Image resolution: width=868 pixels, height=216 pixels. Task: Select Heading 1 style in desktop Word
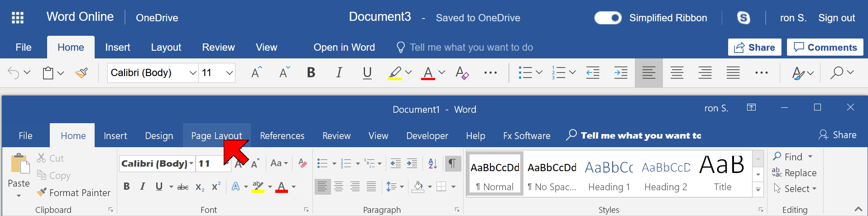point(609,174)
